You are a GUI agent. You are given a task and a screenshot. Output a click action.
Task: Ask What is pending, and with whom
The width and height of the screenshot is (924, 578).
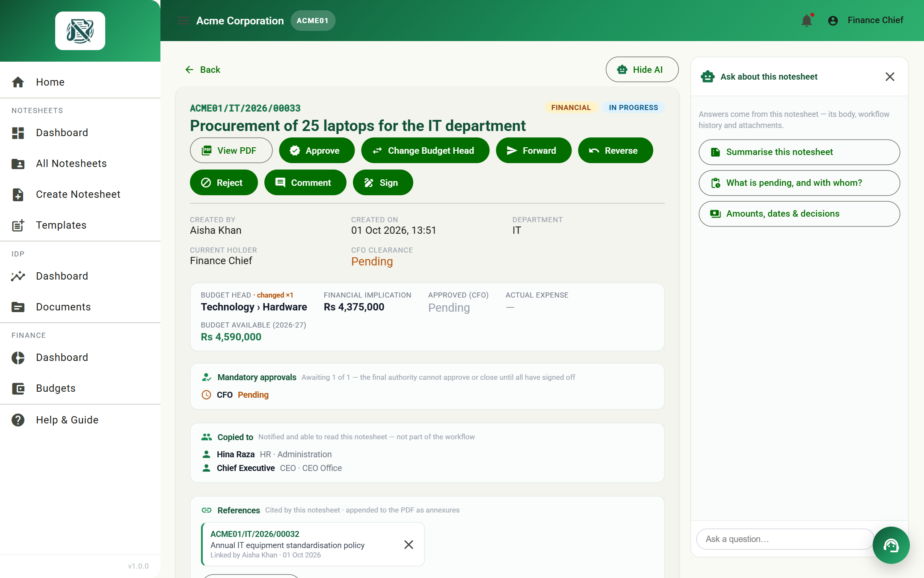click(x=799, y=183)
